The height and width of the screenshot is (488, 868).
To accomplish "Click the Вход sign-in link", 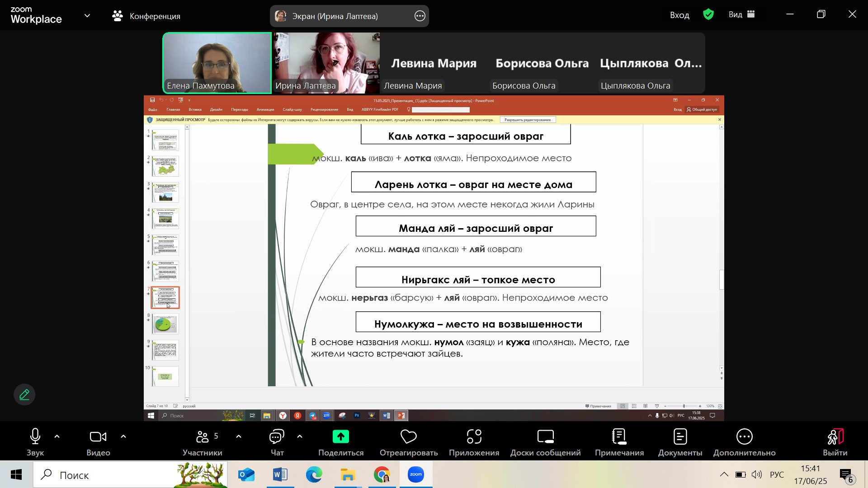I will tap(679, 15).
